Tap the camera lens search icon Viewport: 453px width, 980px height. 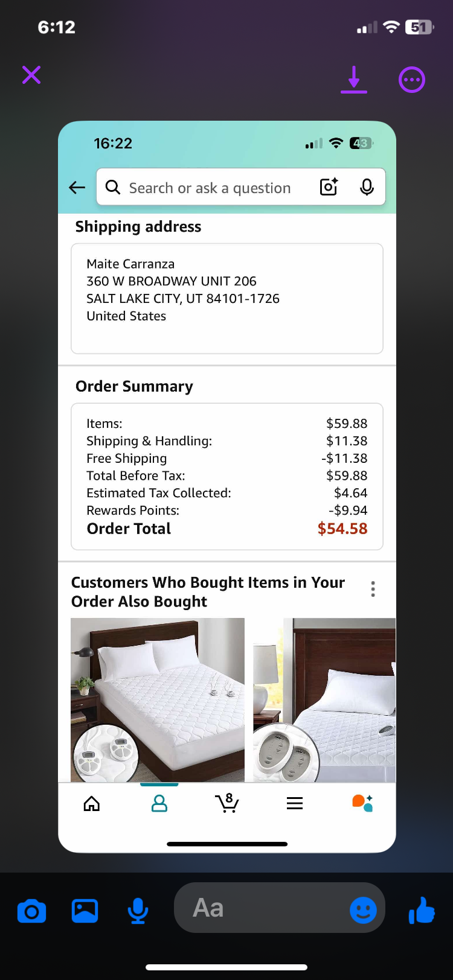(x=329, y=187)
